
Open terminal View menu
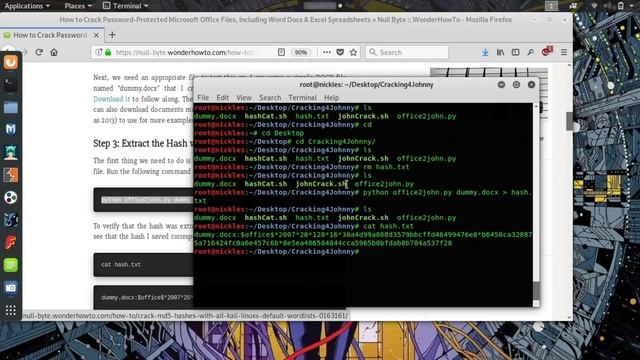pos(244,98)
